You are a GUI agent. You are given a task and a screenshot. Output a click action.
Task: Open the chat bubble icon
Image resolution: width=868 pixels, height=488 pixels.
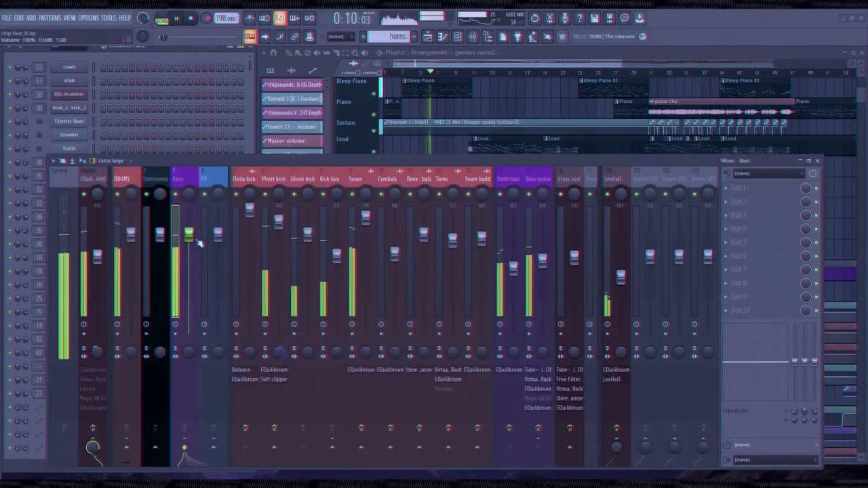[x=625, y=18]
